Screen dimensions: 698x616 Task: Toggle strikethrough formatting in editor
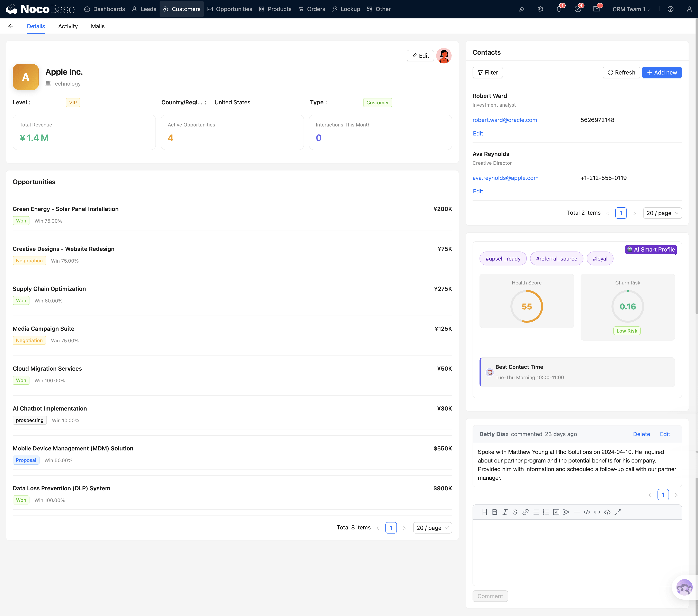[x=515, y=512]
